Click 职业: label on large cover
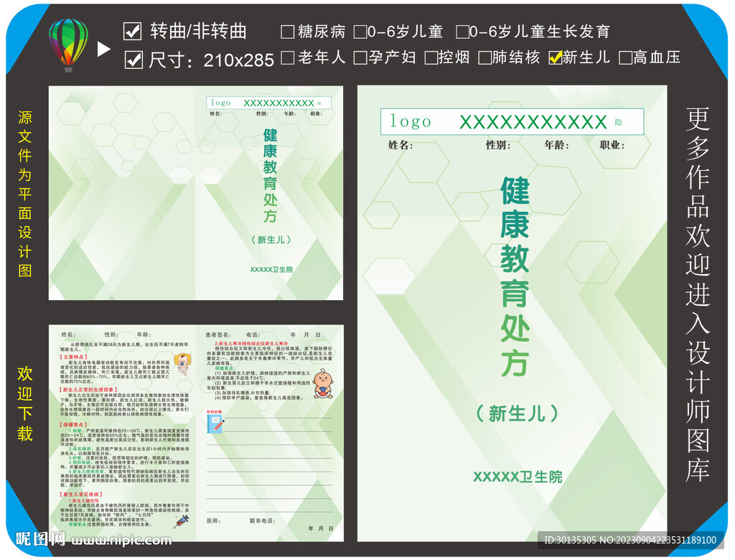735x560 pixels. pyautogui.click(x=612, y=146)
